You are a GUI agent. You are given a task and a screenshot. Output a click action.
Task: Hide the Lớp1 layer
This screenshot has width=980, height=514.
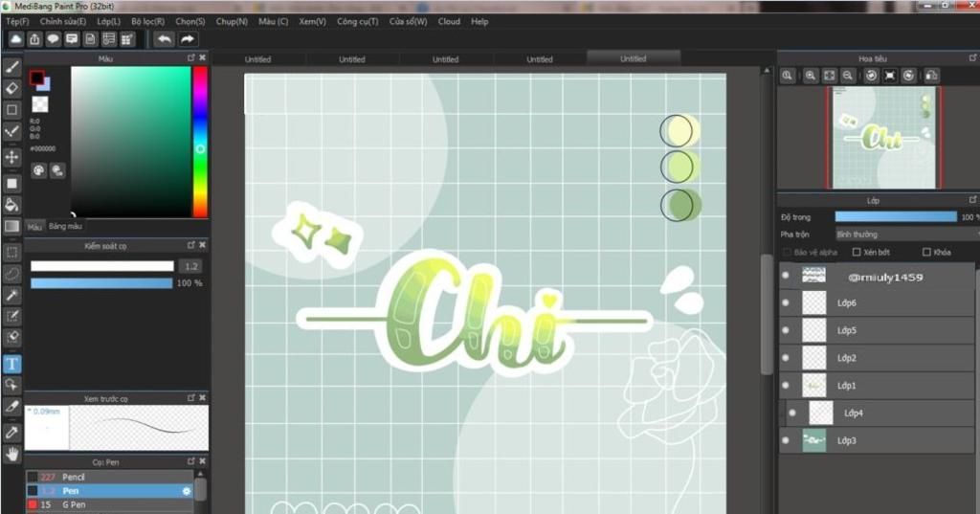(786, 385)
